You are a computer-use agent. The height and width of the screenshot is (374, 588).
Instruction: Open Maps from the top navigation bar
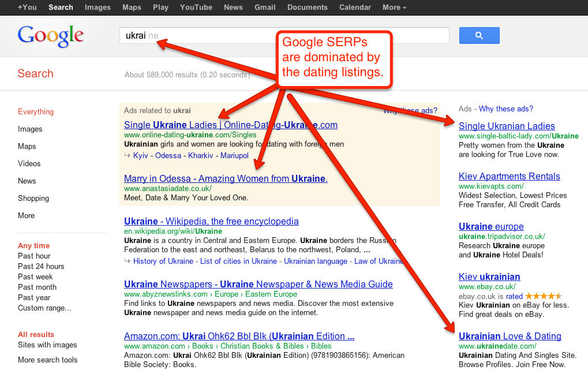click(132, 7)
